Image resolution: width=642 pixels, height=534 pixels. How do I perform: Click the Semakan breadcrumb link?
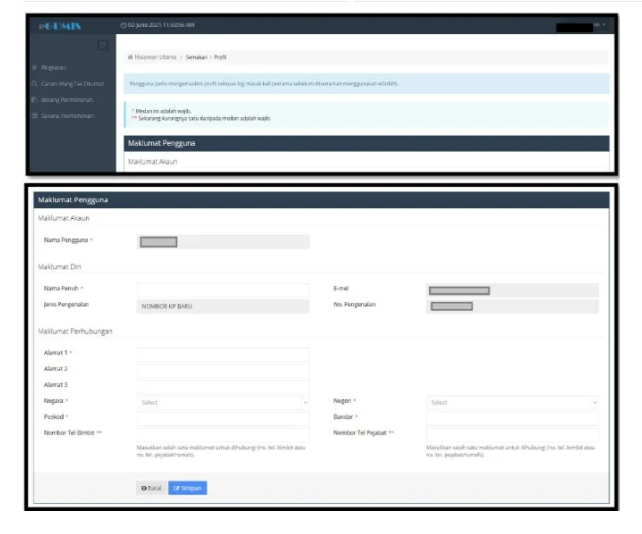pyautogui.click(x=197, y=57)
